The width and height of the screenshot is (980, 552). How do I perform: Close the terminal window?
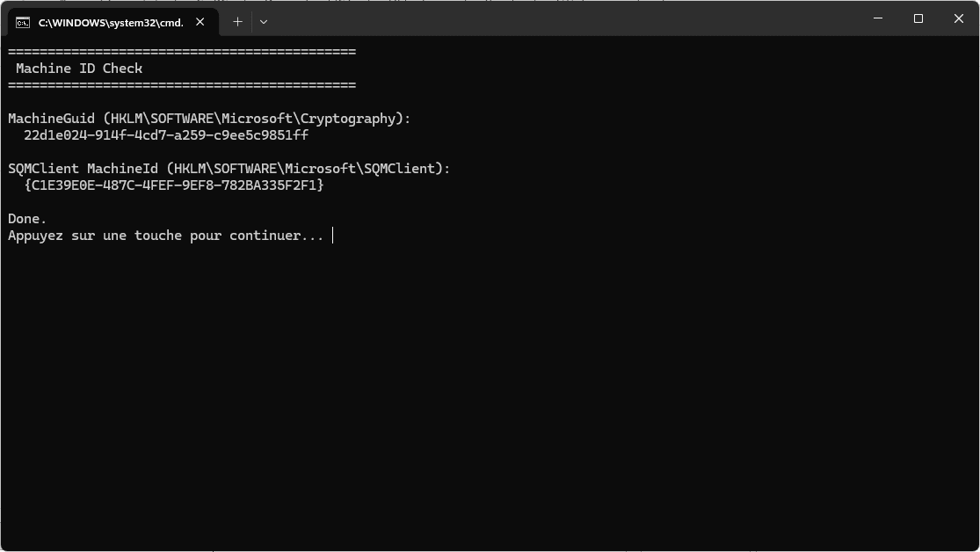(959, 18)
